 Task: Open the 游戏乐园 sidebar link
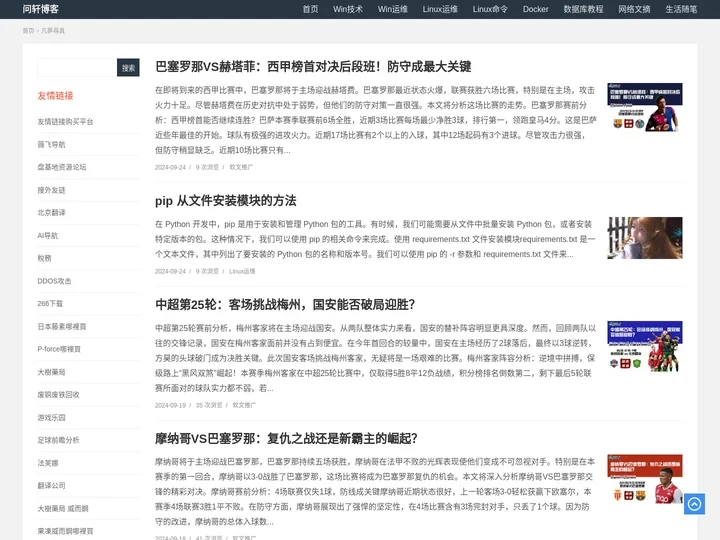pos(51,417)
